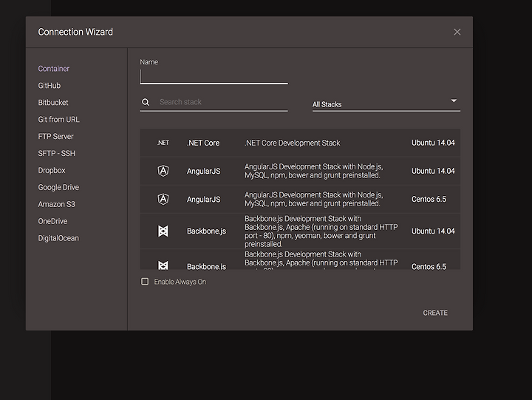Screen dimensions: 532x400
Task: Click Ubuntu 14.04 in the AngularJS row
Action: coord(433,171)
